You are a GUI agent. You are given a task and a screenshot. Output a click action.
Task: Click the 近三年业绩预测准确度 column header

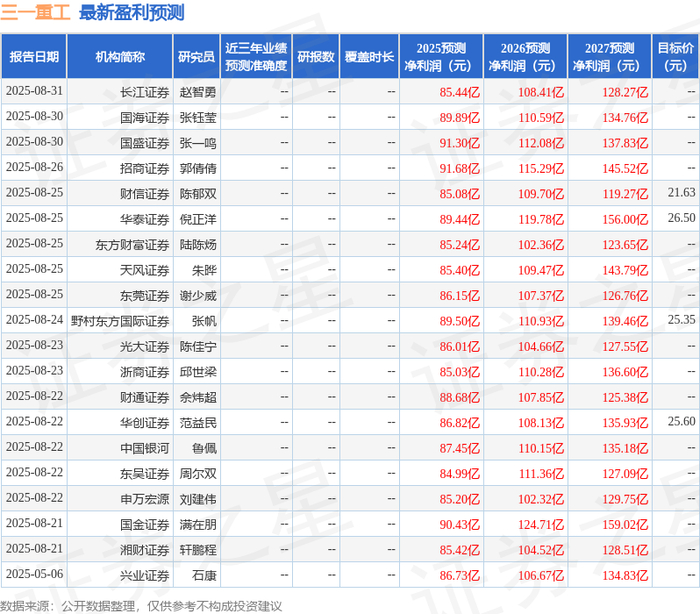(256, 57)
